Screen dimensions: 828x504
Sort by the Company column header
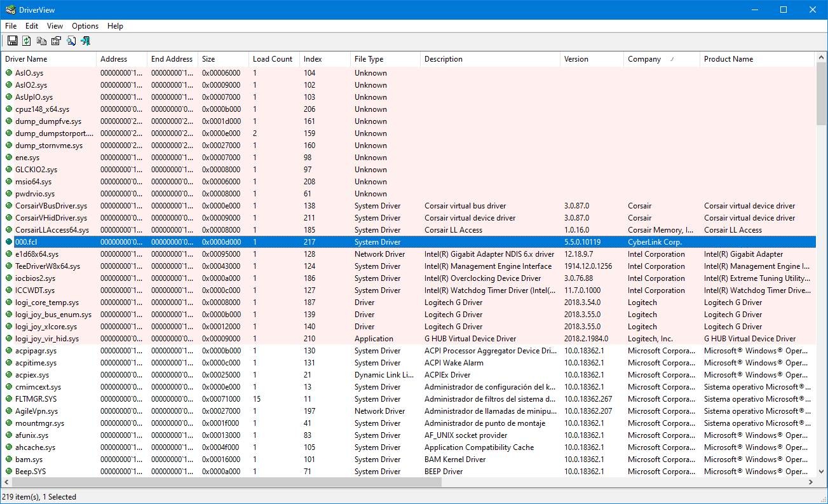pyautogui.click(x=644, y=59)
